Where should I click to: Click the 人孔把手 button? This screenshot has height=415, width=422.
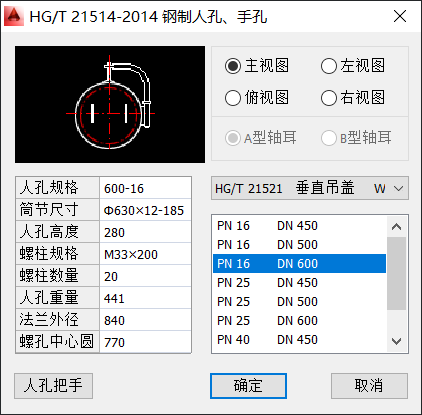[x=53, y=386]
